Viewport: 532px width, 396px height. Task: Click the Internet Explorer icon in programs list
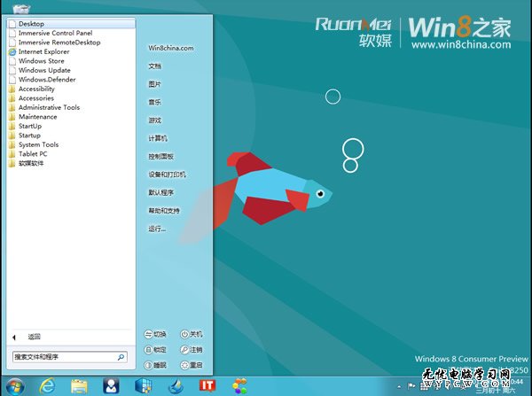(x=12, y=52)
